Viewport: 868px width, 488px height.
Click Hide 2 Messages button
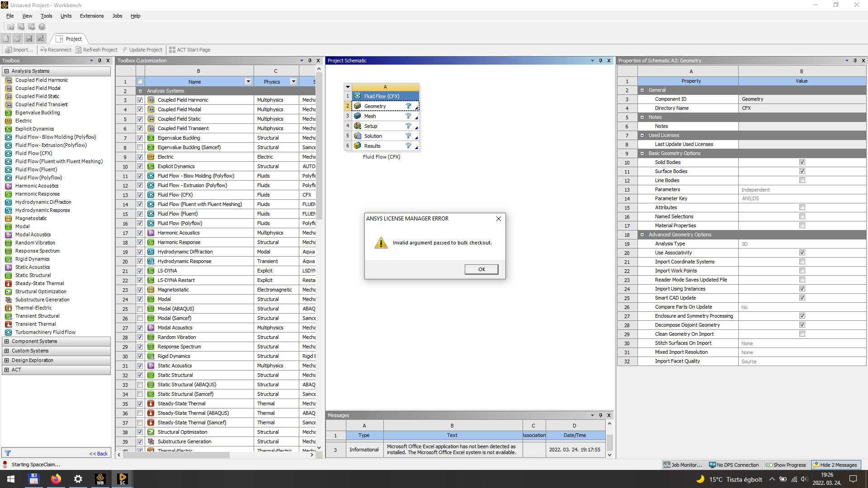pyautogui.click(x=835, y=465)
